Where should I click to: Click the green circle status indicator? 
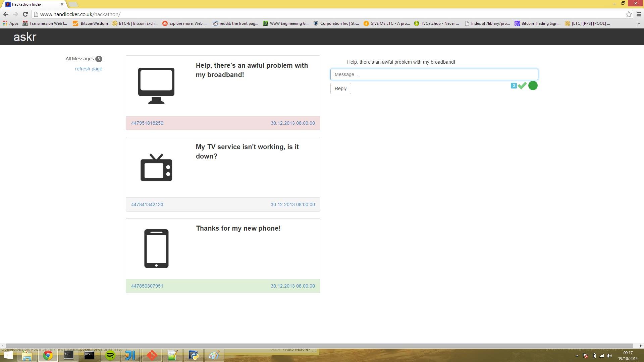[x=533, y=85]
